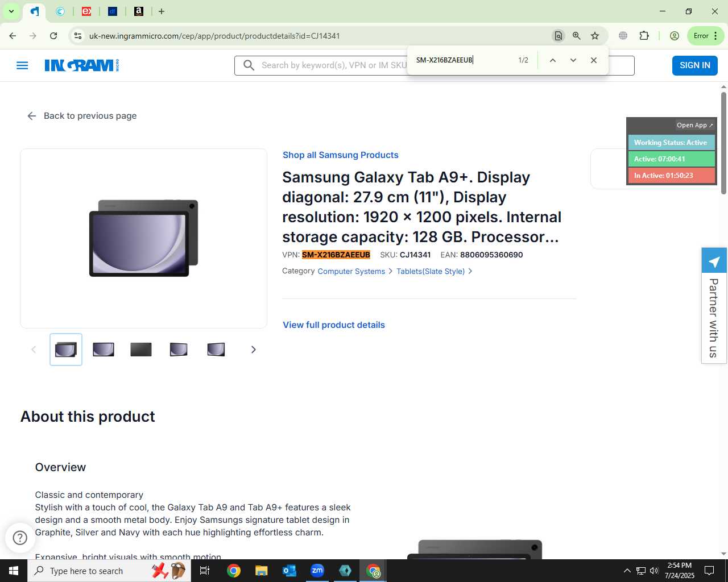Select the fourth product thumbnail
This screenshot has width=728, height=582.
[179, 350]
